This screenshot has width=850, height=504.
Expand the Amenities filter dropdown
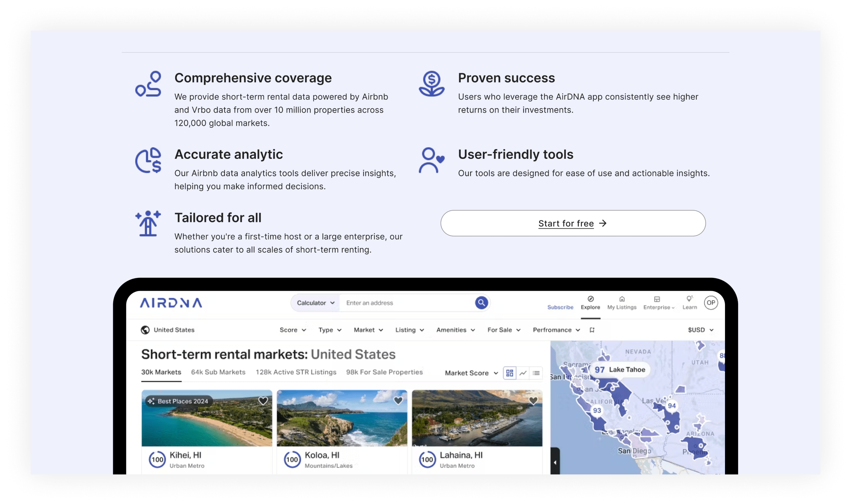[x=455, y=330]
